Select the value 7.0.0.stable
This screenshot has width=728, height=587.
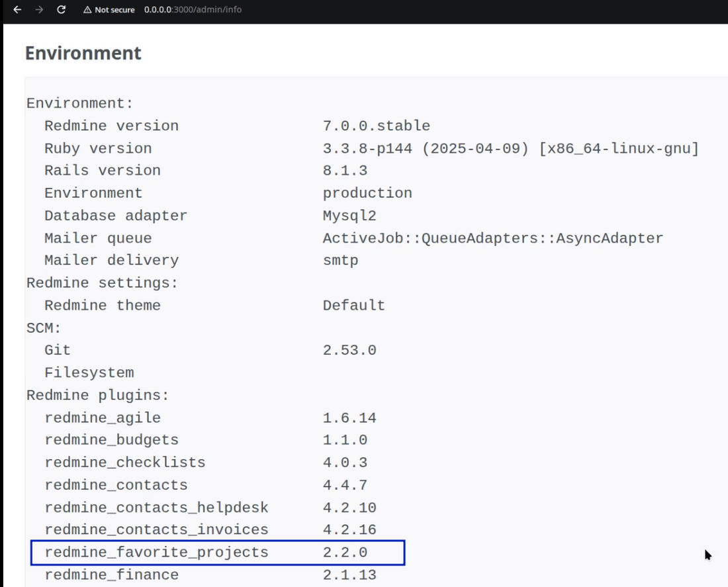pos(377,126)
